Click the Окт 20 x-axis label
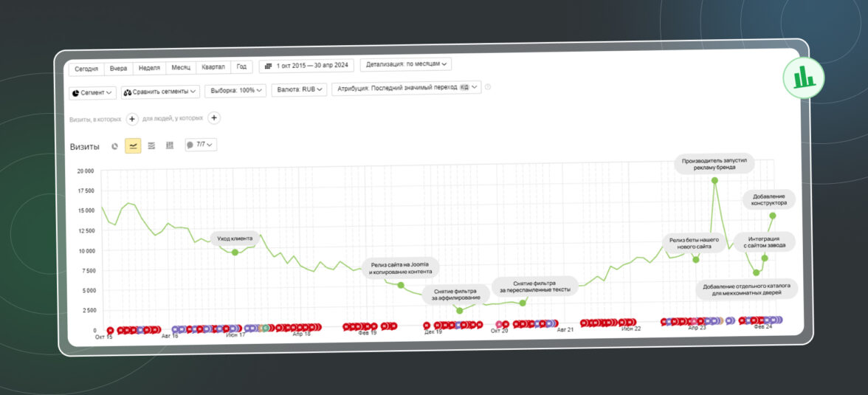Viewport: 868px width, 395px height. pos(499,331)
